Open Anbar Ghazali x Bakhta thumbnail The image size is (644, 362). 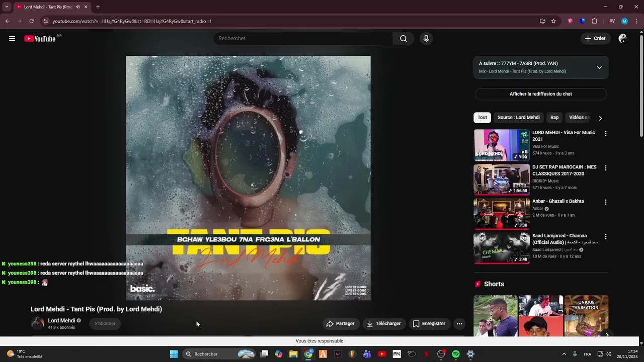tap(502, 214)
